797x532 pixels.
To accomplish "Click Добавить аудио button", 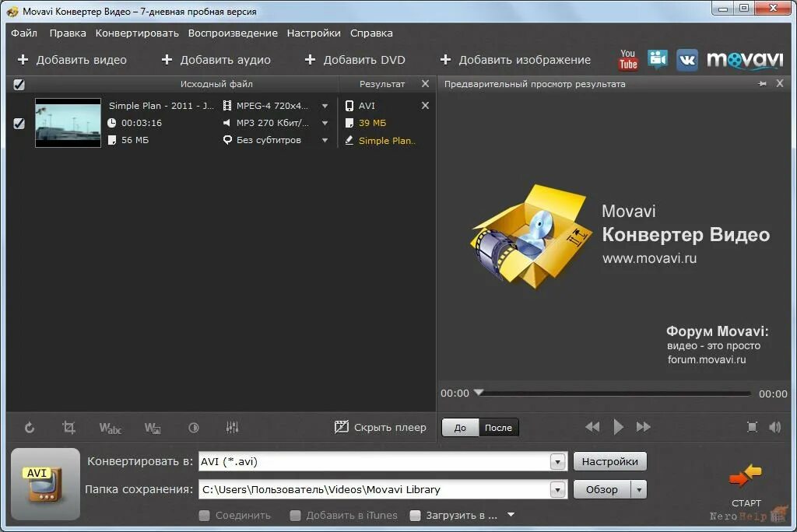I will coord(216,60).
